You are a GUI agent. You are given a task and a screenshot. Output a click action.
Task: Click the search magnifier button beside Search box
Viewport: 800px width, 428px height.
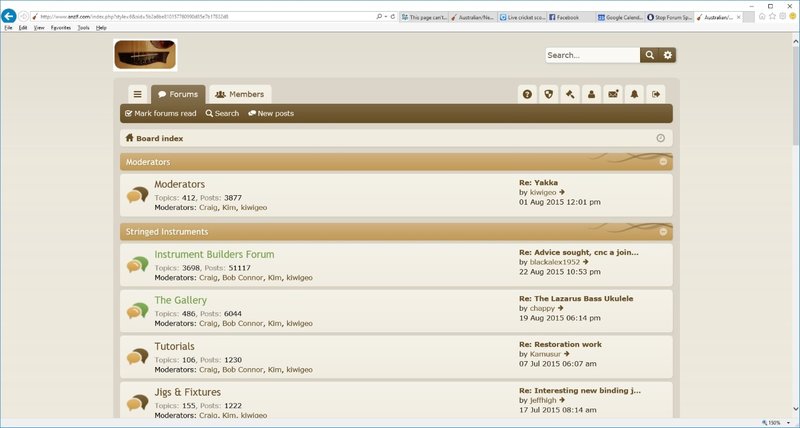tap(649, 55)
